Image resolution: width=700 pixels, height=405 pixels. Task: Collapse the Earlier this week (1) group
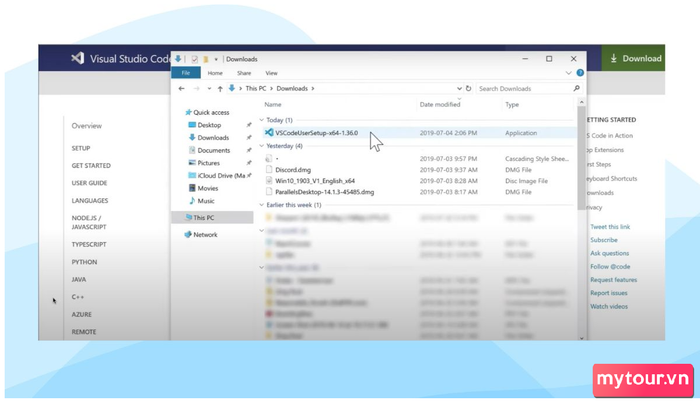coord(262,205)
